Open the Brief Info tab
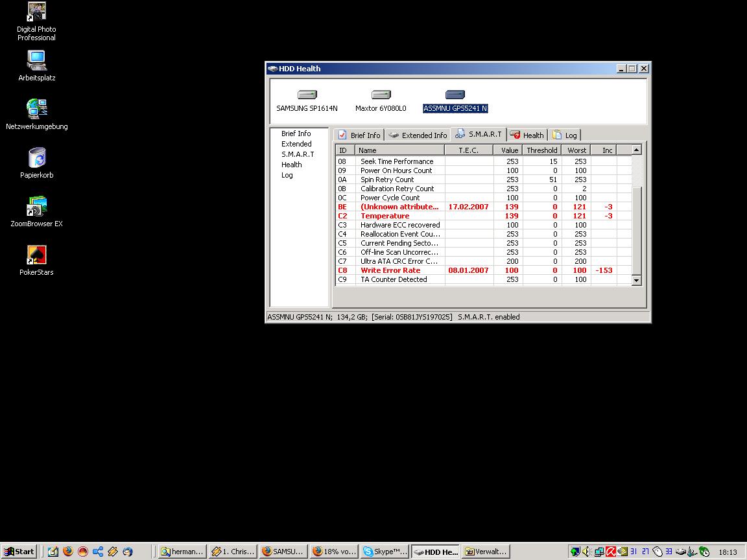The width and height of the screenshot is (747, 560). 359,135
